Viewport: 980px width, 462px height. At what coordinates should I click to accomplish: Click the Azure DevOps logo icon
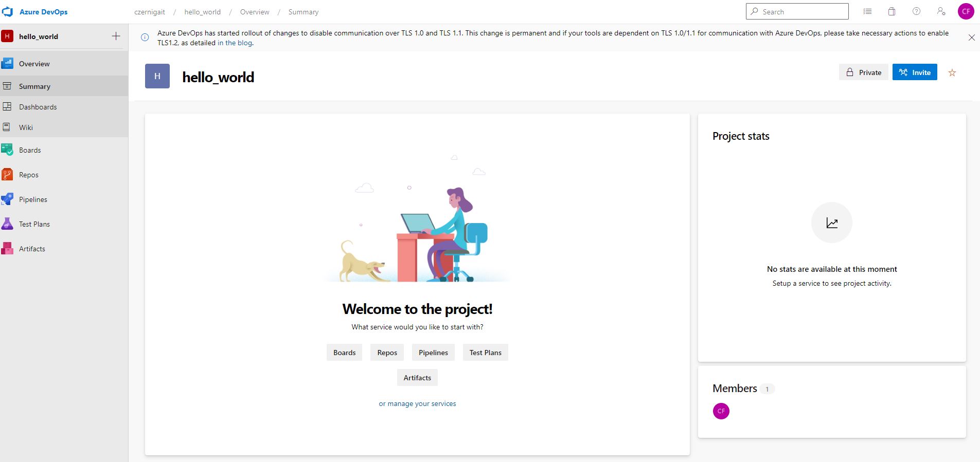click(x=8, y=11)
